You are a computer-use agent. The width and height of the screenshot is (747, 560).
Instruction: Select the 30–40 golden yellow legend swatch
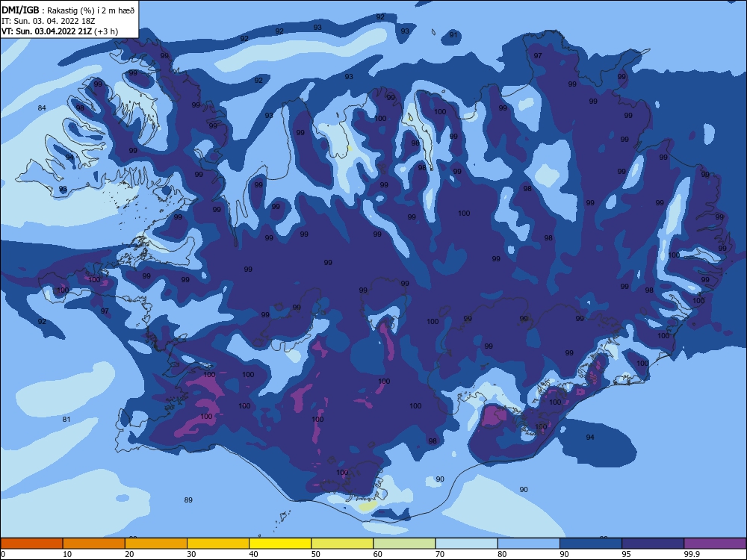click(218, 544)
